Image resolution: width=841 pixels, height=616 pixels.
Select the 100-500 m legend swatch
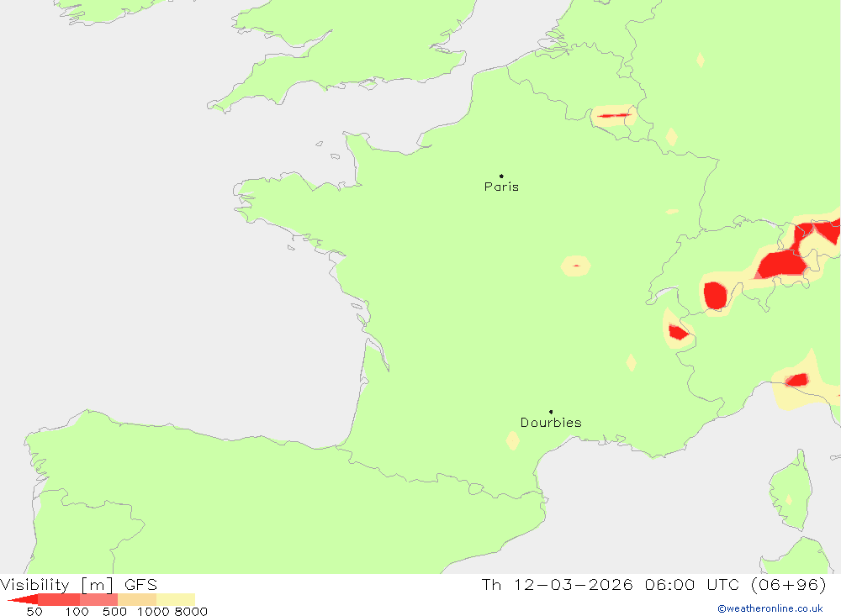pyautogui.click(x=98, y=599)
